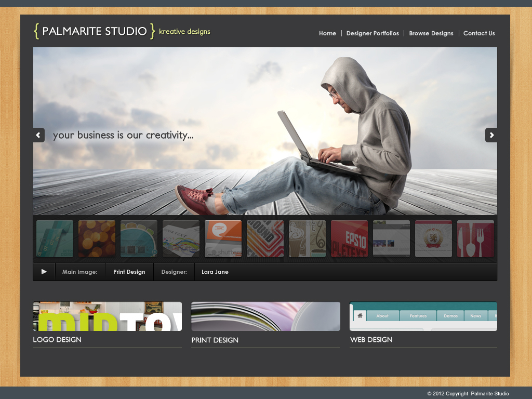Click the 'kreative designs' tagline
This screenshot has width=532, height=399.
pyautogui.click(x=184, y=32)
